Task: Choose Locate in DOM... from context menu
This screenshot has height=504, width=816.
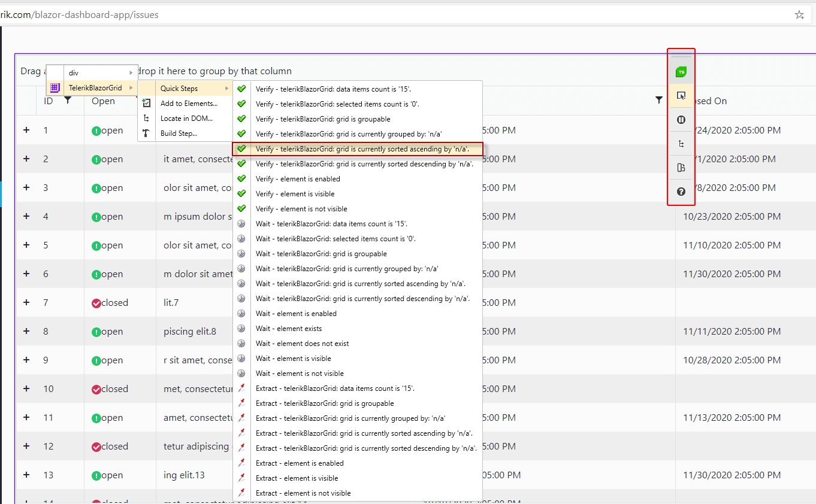Action: [x=186, y=119]
